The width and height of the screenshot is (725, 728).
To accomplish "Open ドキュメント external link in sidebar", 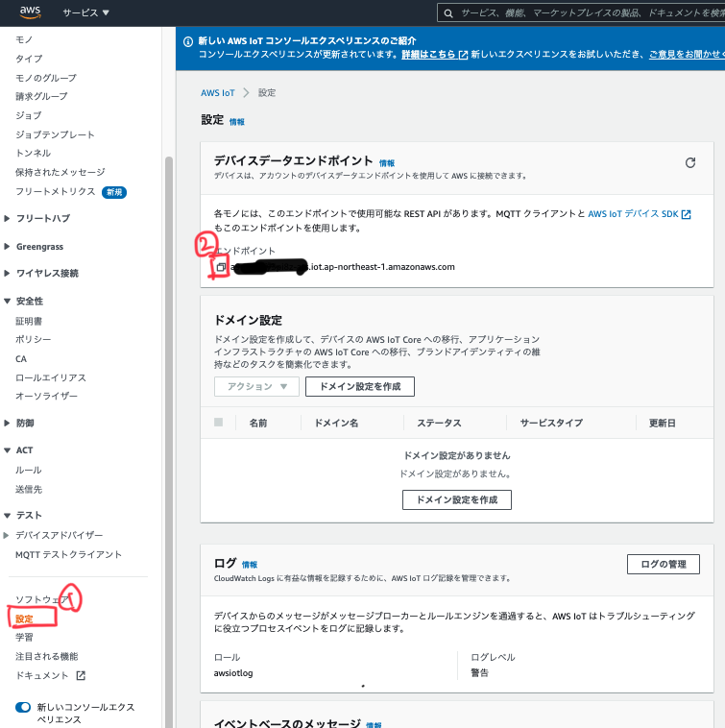I will click(50, 675).
